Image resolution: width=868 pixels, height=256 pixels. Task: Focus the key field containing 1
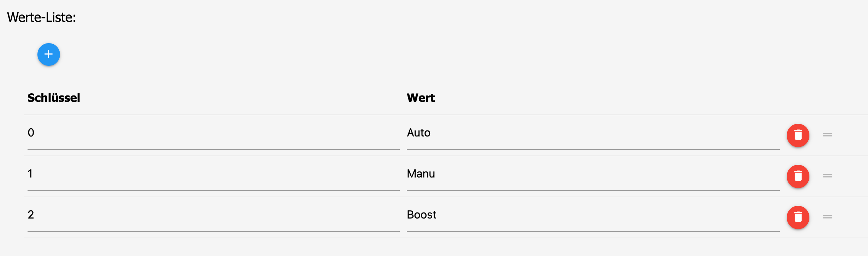coord(213,174)
